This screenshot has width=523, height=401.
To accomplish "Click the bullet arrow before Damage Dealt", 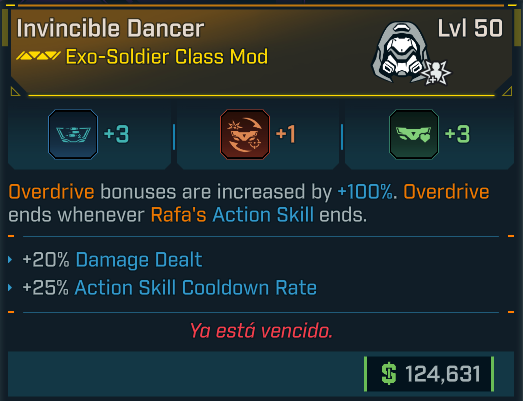I will click(10, 260).
